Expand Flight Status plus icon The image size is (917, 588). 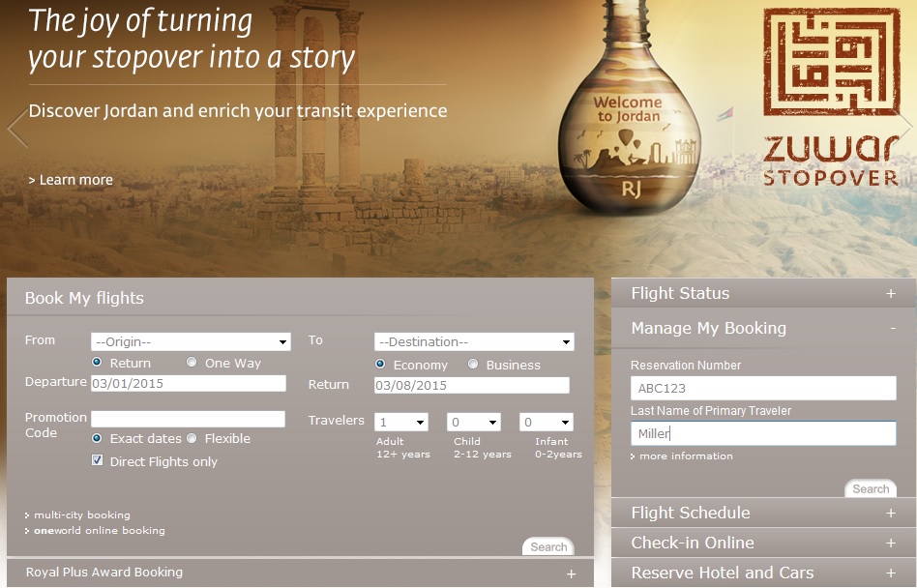click(x=890, y=294)
